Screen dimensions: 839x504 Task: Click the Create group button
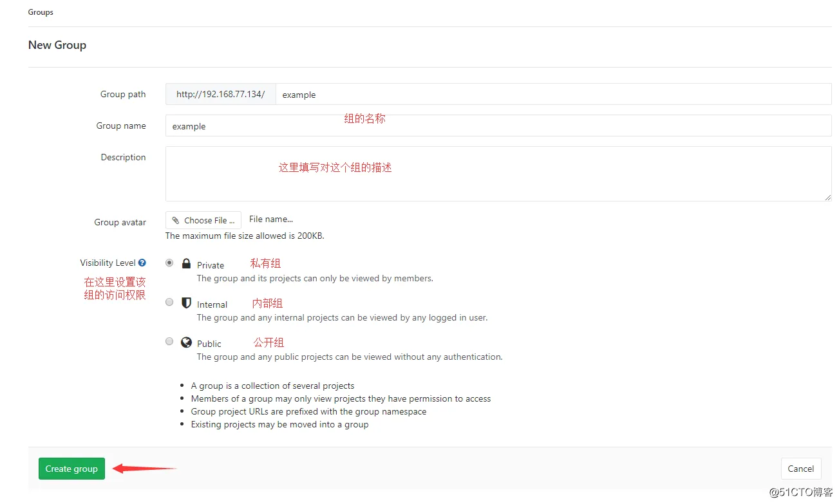coord(71,469)
